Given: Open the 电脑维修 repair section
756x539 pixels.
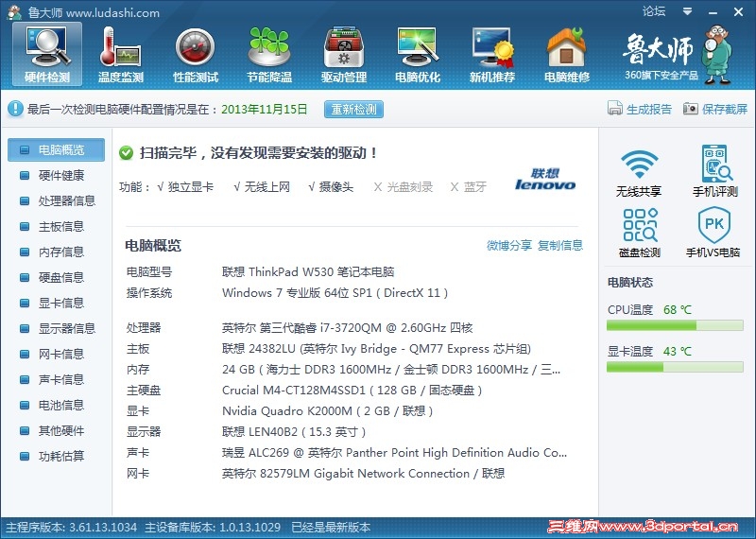Looking at the screenshot, I should [567, 55].
